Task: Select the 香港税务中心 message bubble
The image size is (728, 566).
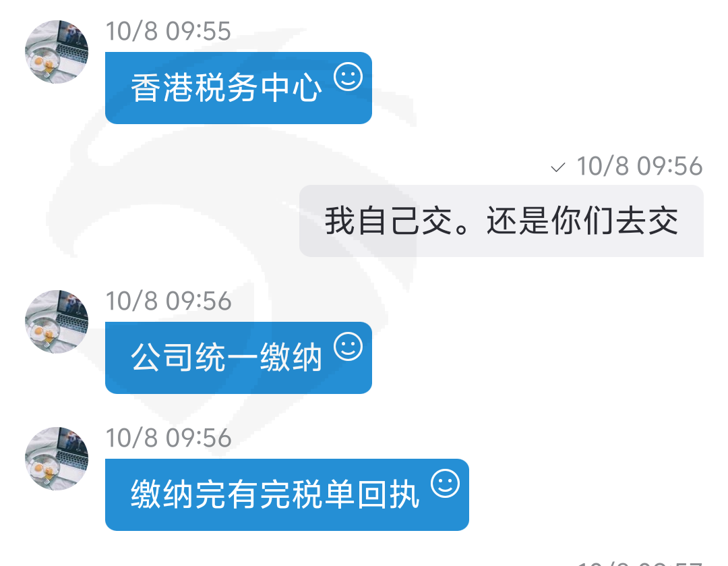Action: click(x=239, y=88)
